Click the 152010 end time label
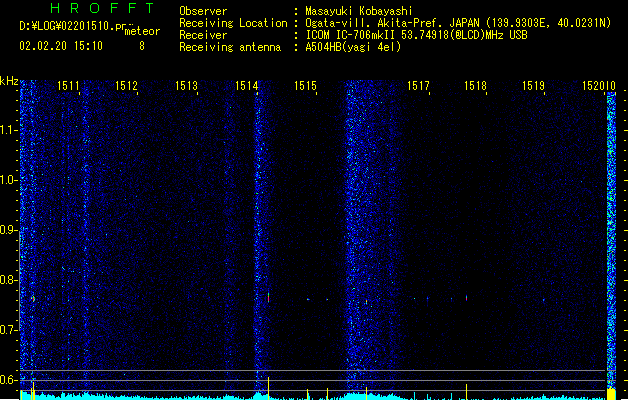The image size is (629, 400). point(599,86)
